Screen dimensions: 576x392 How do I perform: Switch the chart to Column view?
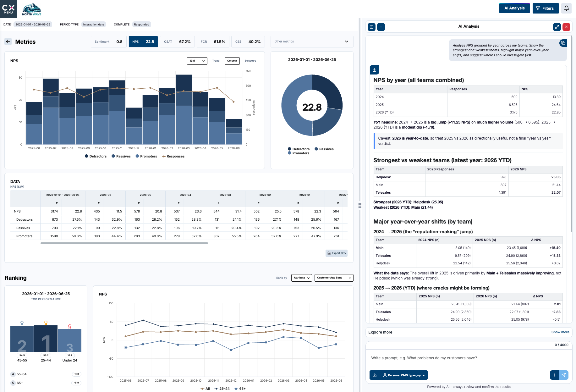(232, 61)
